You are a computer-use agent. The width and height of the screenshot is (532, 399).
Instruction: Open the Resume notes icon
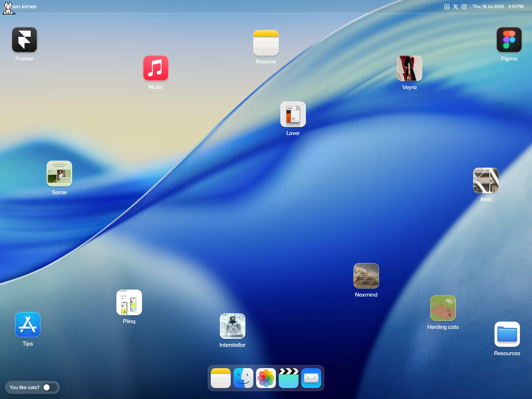click(x=266, y=43)
